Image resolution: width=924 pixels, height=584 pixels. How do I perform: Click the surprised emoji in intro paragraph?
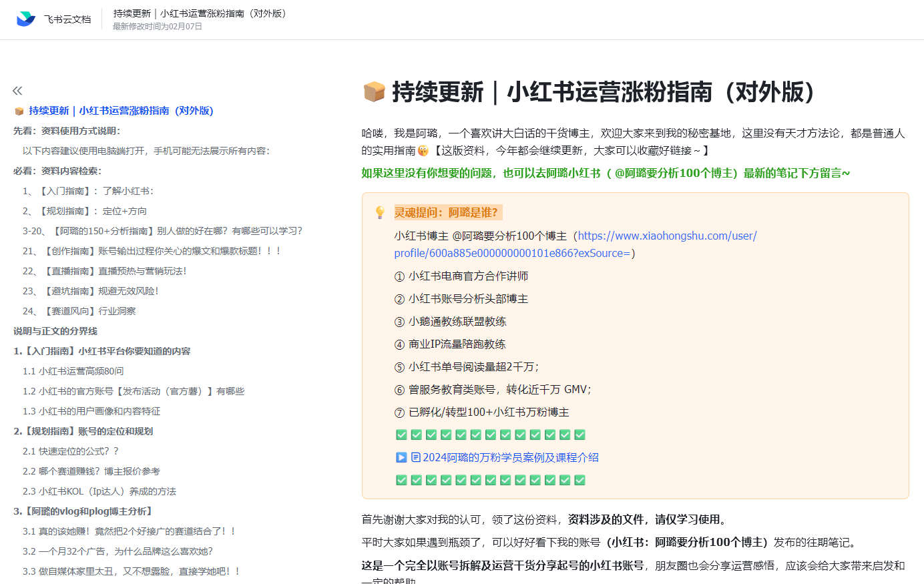pos(423,151)
